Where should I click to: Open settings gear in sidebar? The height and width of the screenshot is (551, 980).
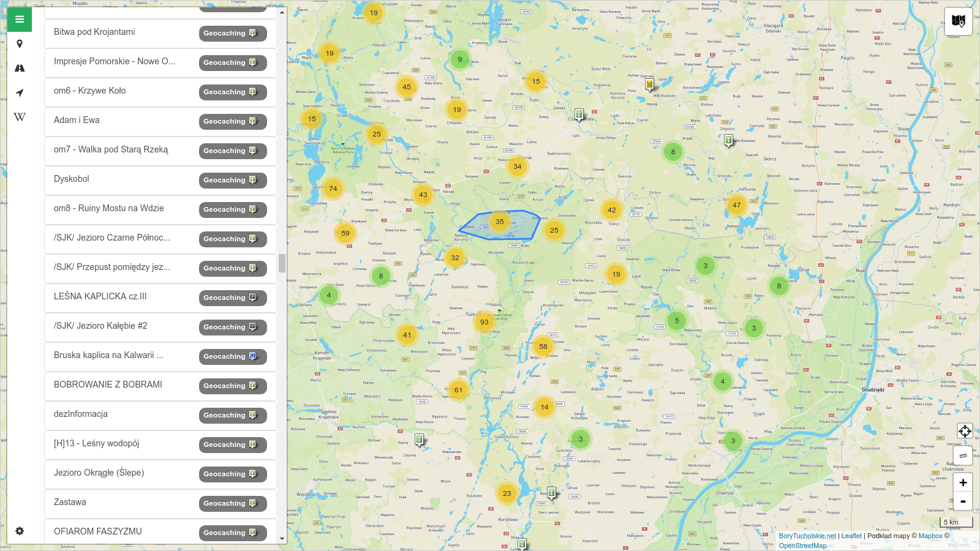[20, 531]
